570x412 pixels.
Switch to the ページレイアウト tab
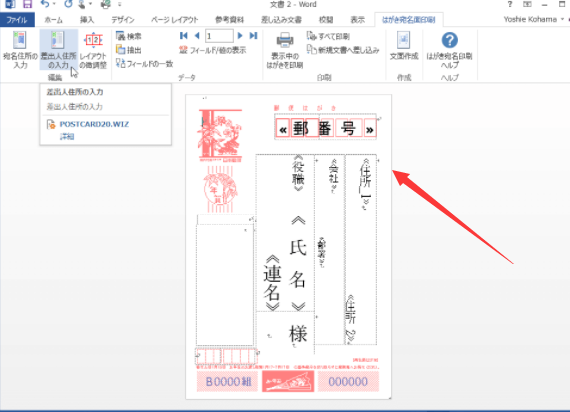(174, 20)
